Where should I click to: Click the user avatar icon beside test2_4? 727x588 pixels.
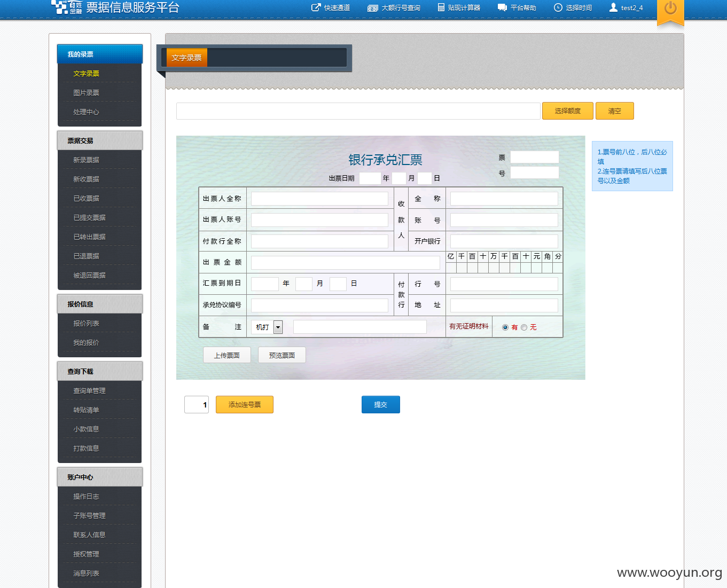tap(613, 7)
